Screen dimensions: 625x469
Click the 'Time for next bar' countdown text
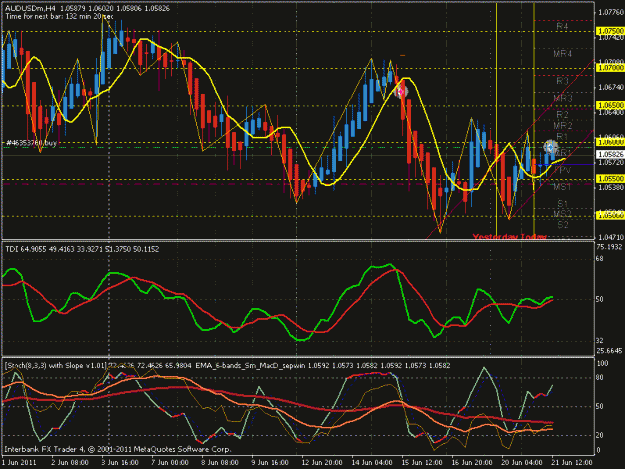click(x=59, y=16)
